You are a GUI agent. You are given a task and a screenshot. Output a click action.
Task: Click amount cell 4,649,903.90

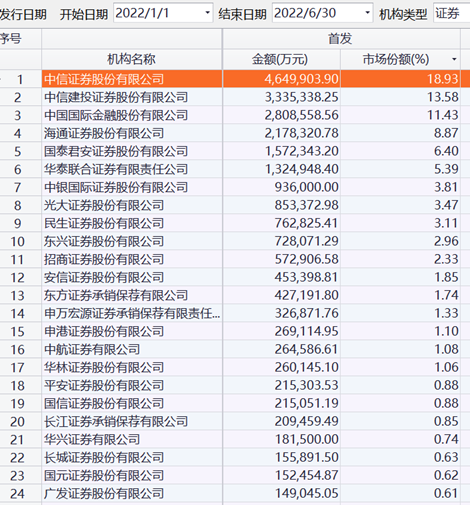[281, 79]
